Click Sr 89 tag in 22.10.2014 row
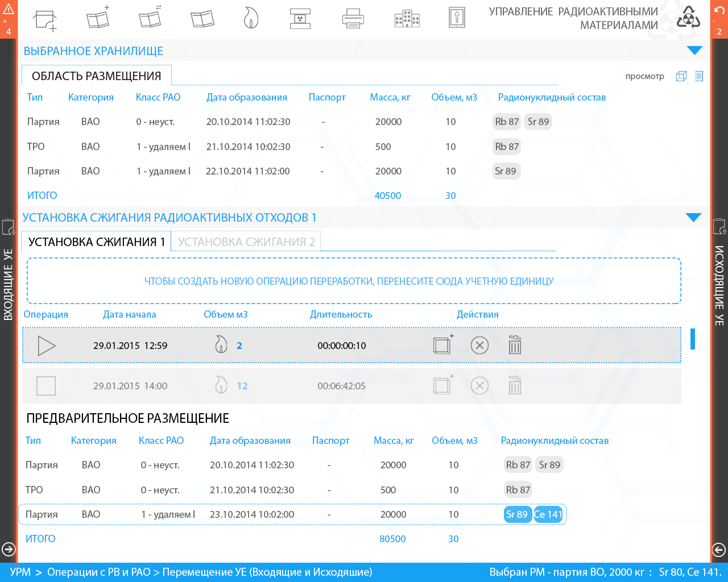The height and width of the screenshot is (582, 728). pos(506,171)
